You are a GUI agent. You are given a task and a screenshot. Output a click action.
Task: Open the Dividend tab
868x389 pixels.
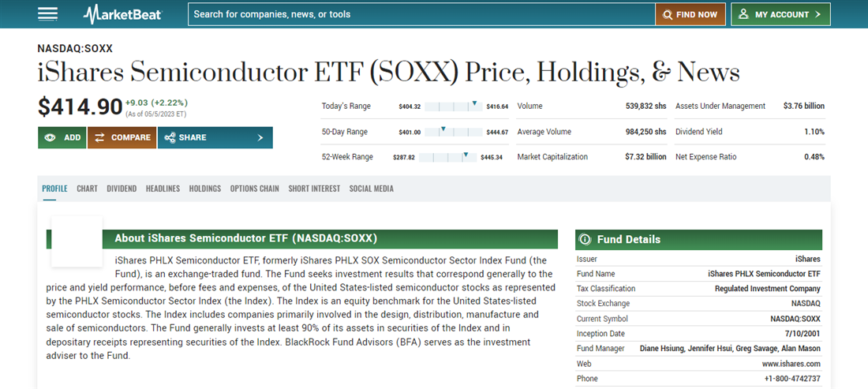coord(122,189)
